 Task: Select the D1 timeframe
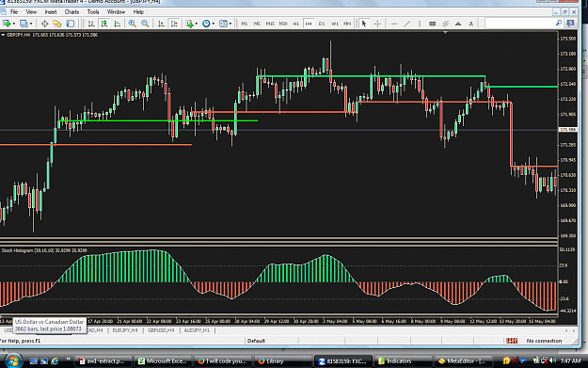[322, 24]
